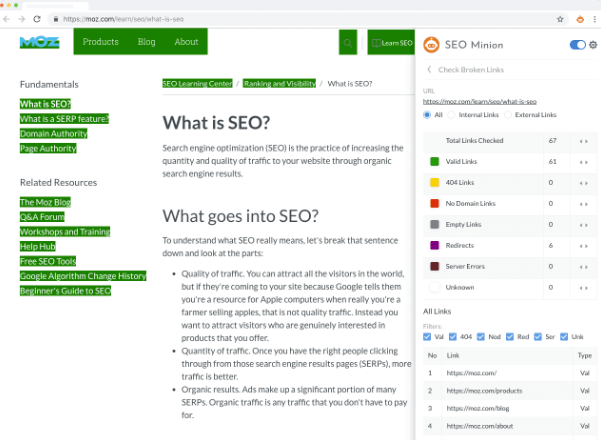Uncheck the Unk filter checkbox
The image size is (601, 440).
point(564,337)
